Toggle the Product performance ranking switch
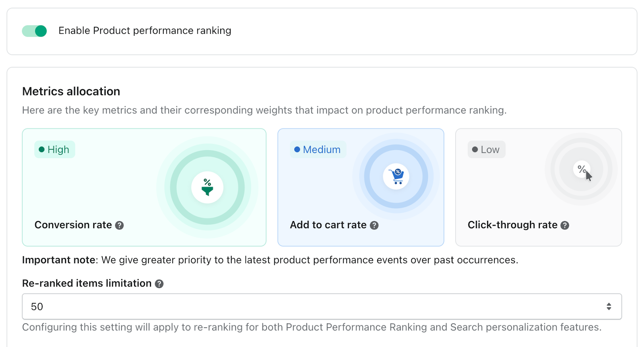 tap(35, 31)
